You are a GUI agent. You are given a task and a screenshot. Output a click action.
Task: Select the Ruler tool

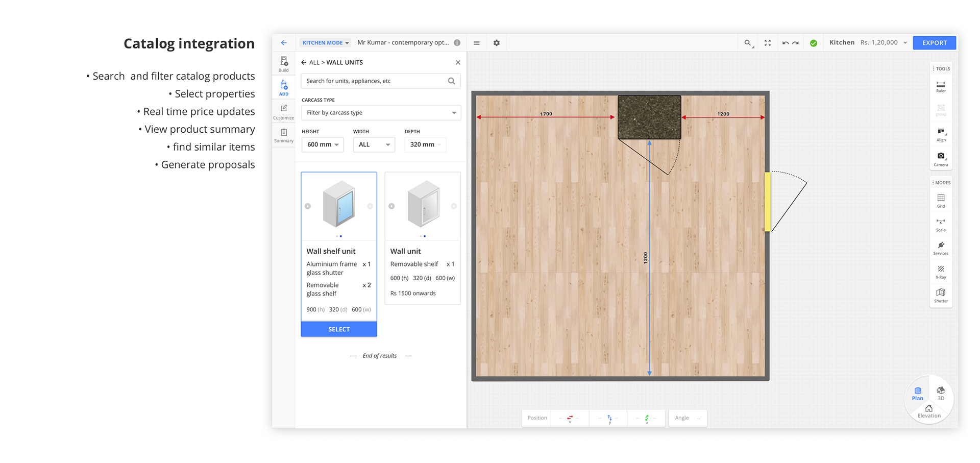pyautogui.click(x=941, y=87)
